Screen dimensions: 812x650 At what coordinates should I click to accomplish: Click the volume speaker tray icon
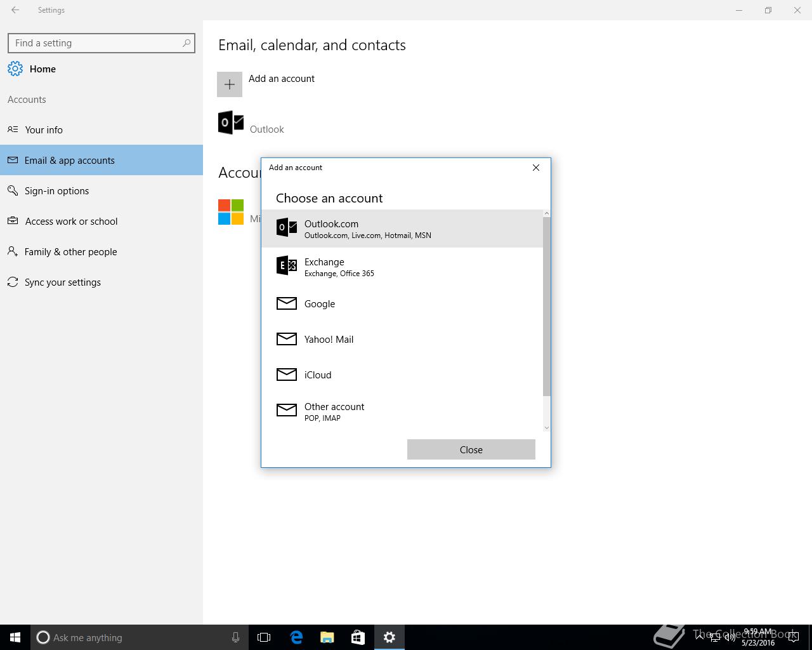tap(730, 638)
